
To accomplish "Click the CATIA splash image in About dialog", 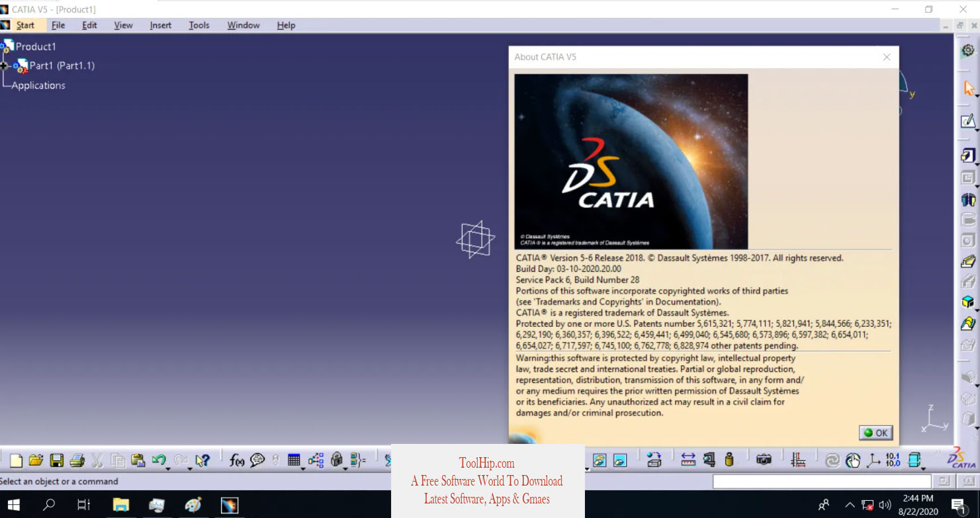I will click(631, 161).
